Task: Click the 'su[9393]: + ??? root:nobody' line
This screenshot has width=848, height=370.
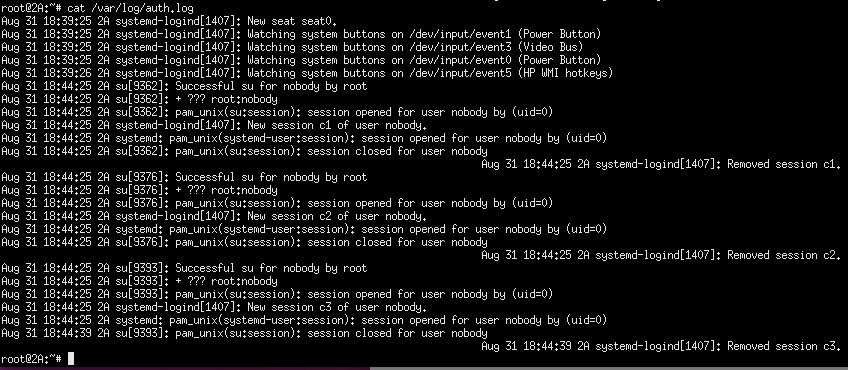Action: (x=140, y=281)
